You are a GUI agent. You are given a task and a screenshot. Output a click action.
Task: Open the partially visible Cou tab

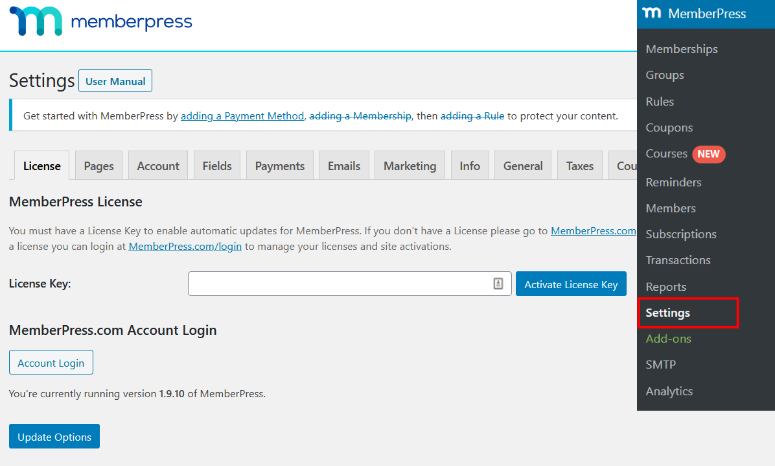[624, 166]
